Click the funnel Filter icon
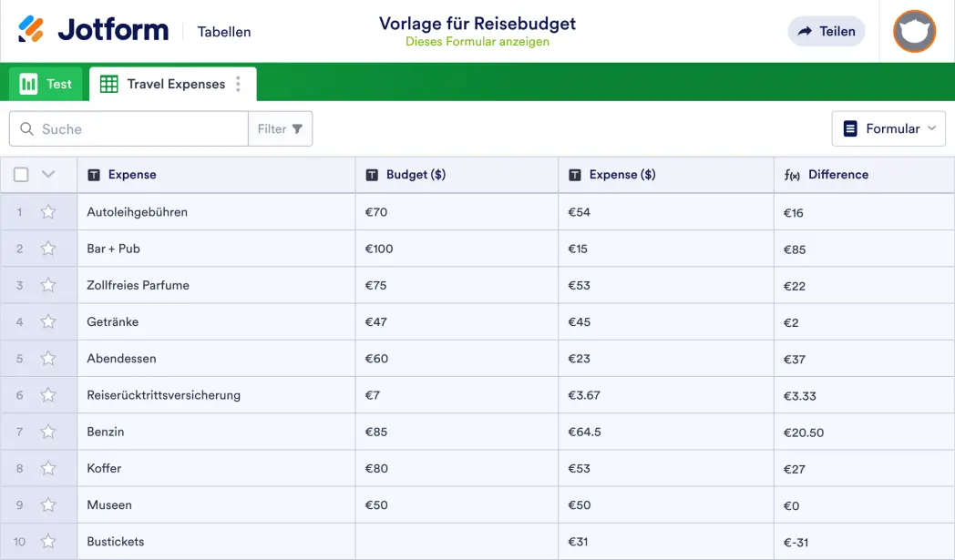 tap(297, 129)
